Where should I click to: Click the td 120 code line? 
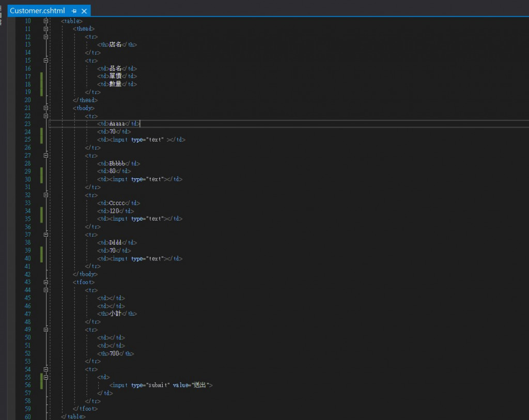pyautogui.click(x=115, y=211)
